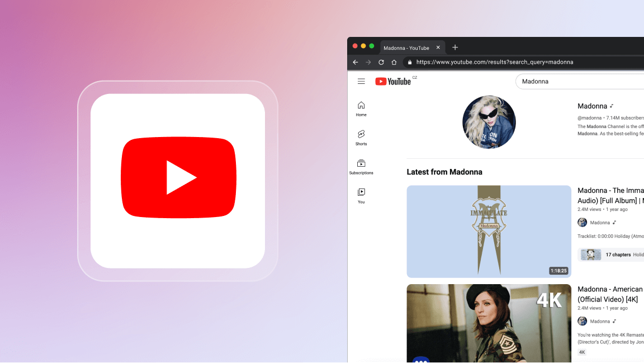This screenshot has height=363, width=644.
Task: Reload the page with the refresh icon
Action: coord(381,62)
